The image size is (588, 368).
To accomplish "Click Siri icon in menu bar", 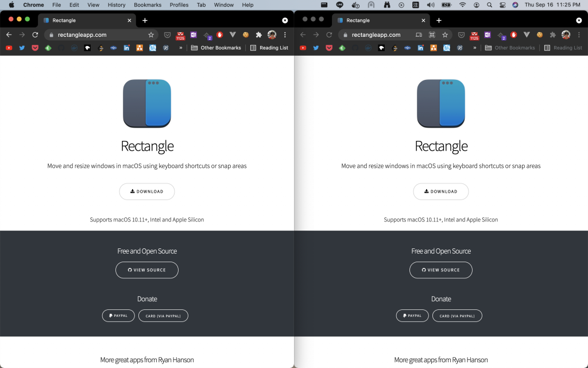I will click(515, 5).
